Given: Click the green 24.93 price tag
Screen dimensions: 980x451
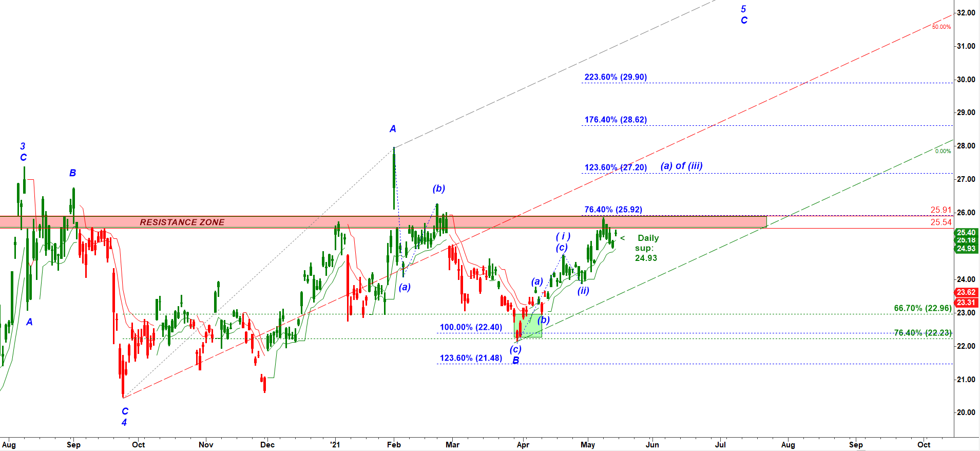Looking at the screenshot, I should 966,249.
